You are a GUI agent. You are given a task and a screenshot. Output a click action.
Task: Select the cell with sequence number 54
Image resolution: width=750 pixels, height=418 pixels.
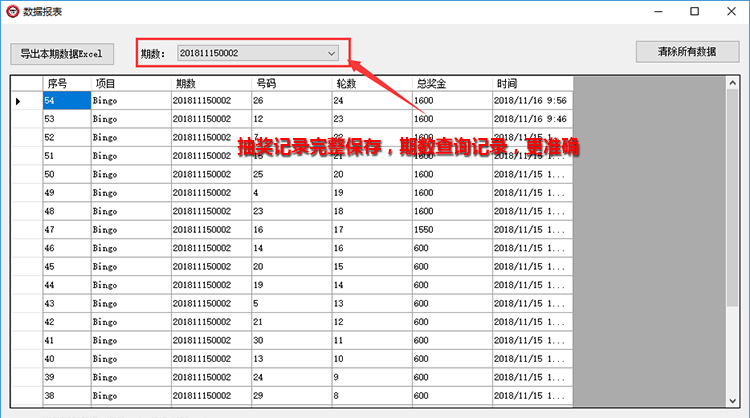point(66,101)
